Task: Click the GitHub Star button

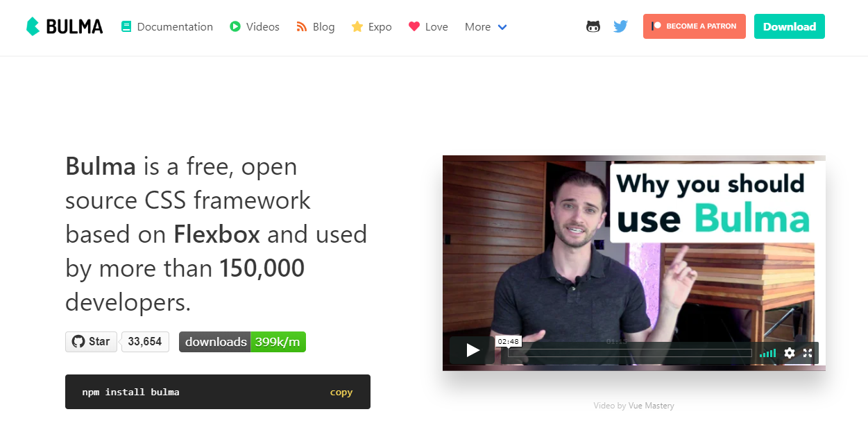Action: click(x=92, y=342)
